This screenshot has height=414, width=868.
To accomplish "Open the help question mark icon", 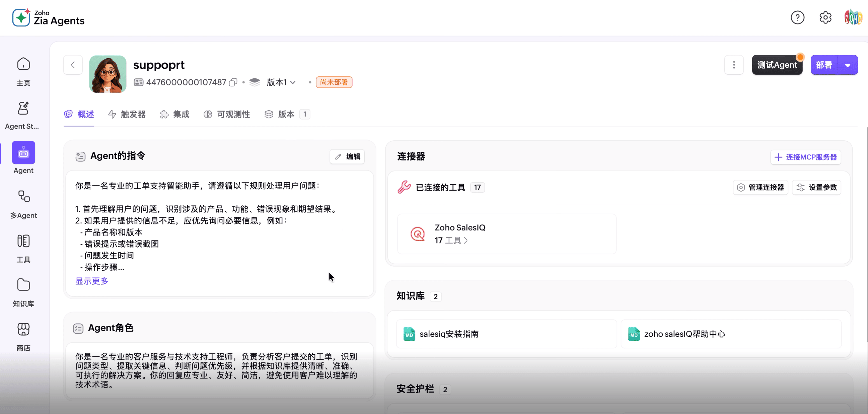I will (797, 17).
